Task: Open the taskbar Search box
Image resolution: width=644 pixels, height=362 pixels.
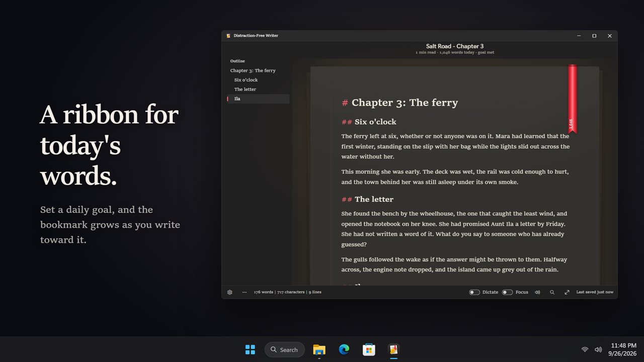Action: (x=285, y=349)
